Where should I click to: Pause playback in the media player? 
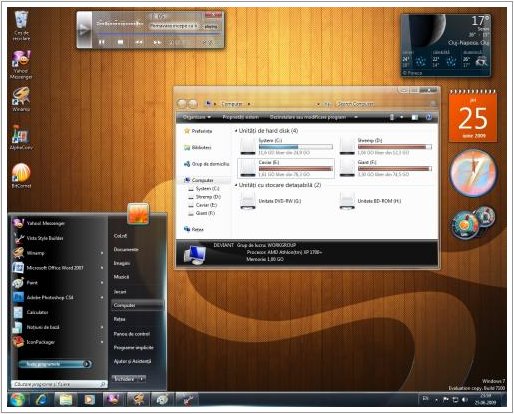click(102, 42)
